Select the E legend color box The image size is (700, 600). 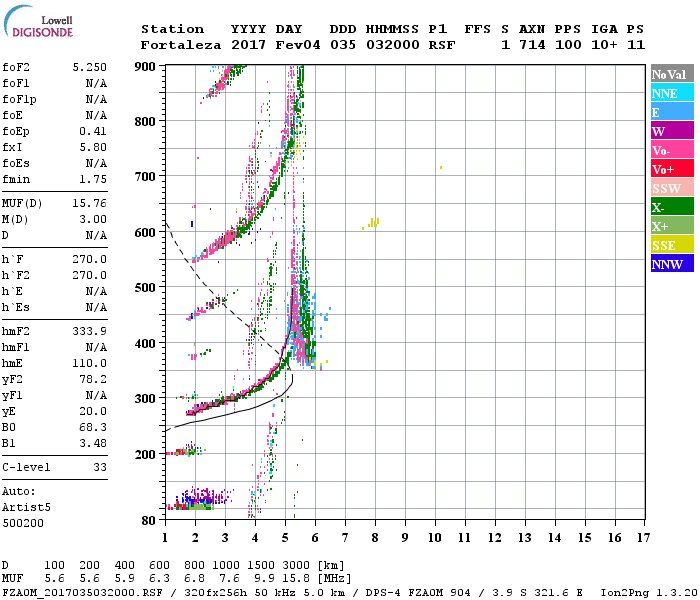(x=672, y=112)
